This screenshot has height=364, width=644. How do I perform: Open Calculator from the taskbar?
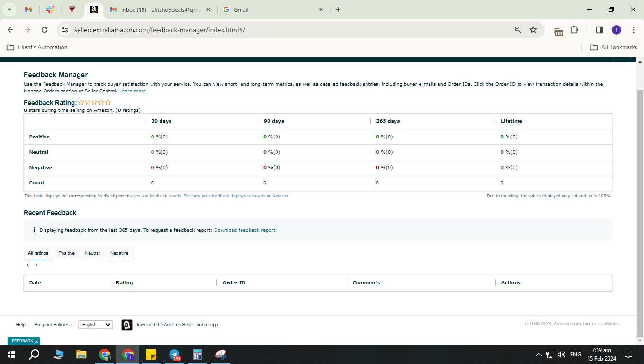[198, 355]
